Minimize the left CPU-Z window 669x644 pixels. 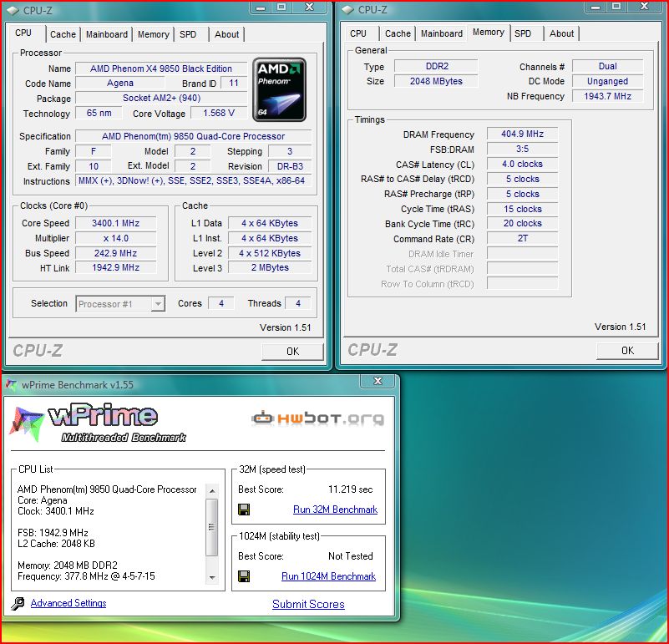(x=261, y=8)
